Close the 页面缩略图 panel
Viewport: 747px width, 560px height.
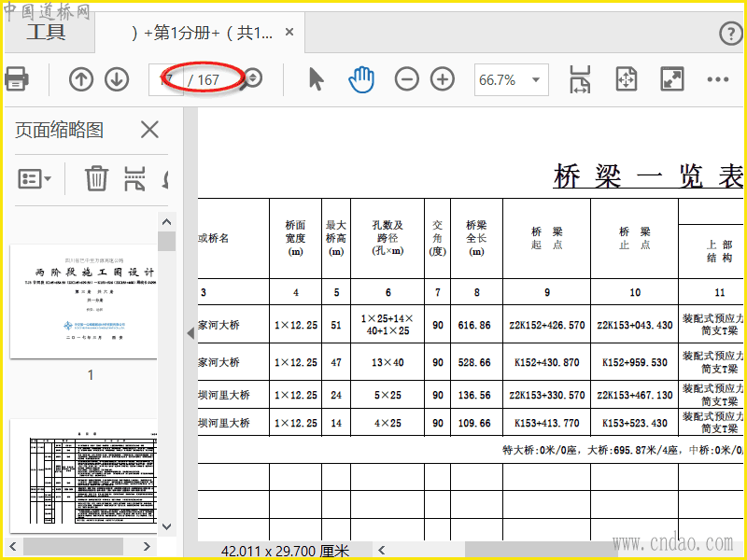[149, 129]
